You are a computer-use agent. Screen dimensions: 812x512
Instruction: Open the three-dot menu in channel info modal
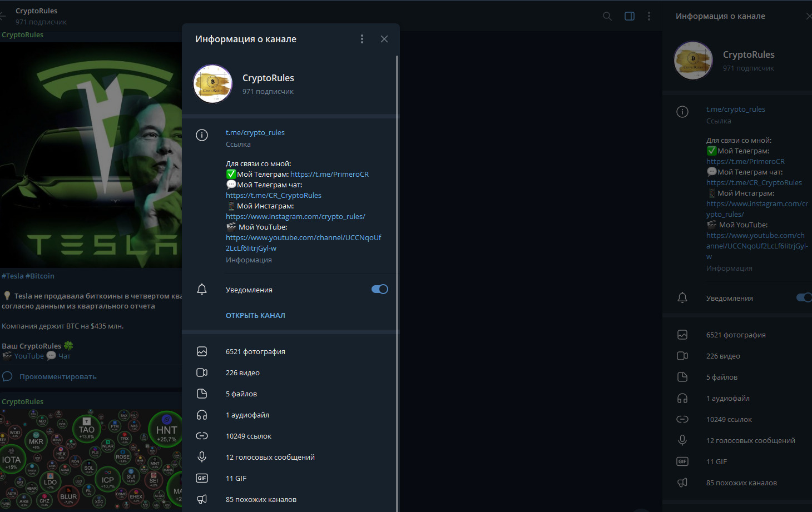click(x=362, y=39)
